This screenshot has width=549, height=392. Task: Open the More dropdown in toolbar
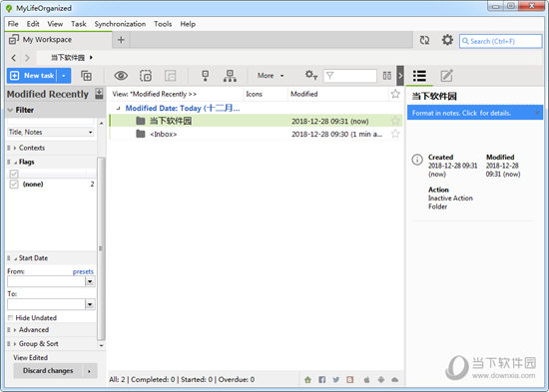click(x=271, y=76)
